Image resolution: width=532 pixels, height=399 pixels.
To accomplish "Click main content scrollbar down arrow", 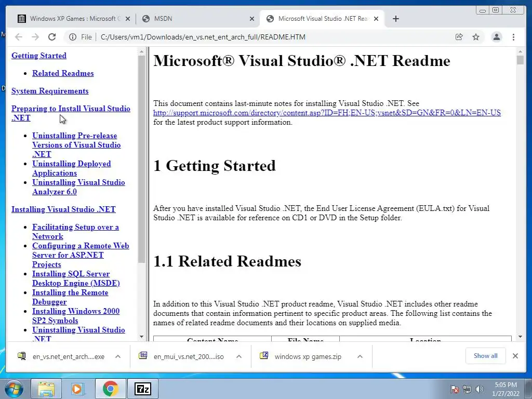I will point(520,337).
